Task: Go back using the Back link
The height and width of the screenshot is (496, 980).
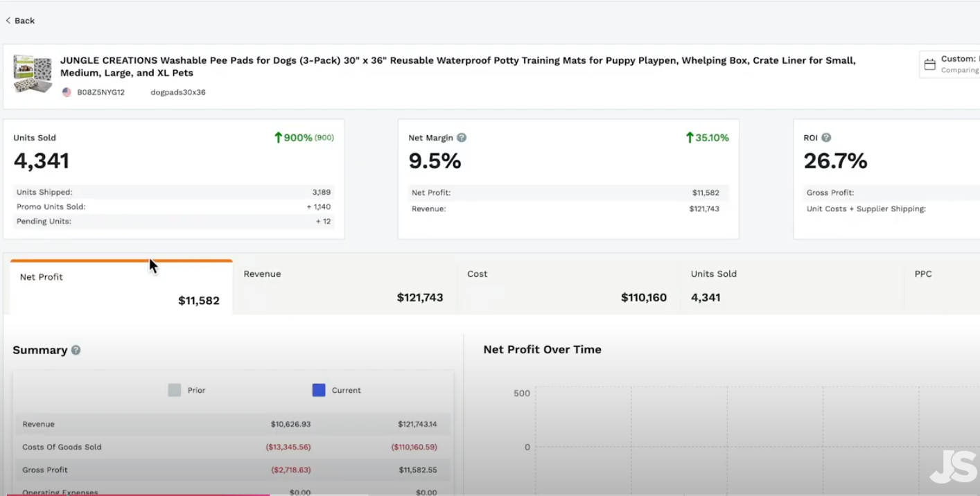Action: 20,21
